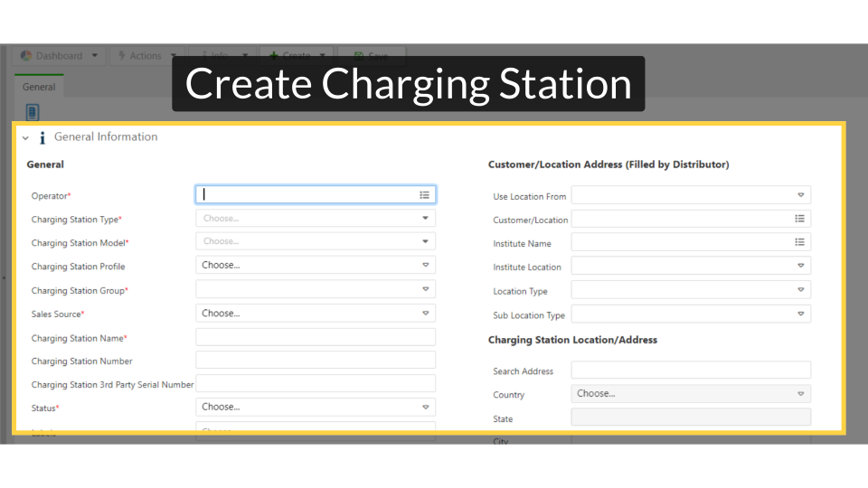Click the State field
The width and height of the screenshot is (868, 488).
tap(691, 417)
